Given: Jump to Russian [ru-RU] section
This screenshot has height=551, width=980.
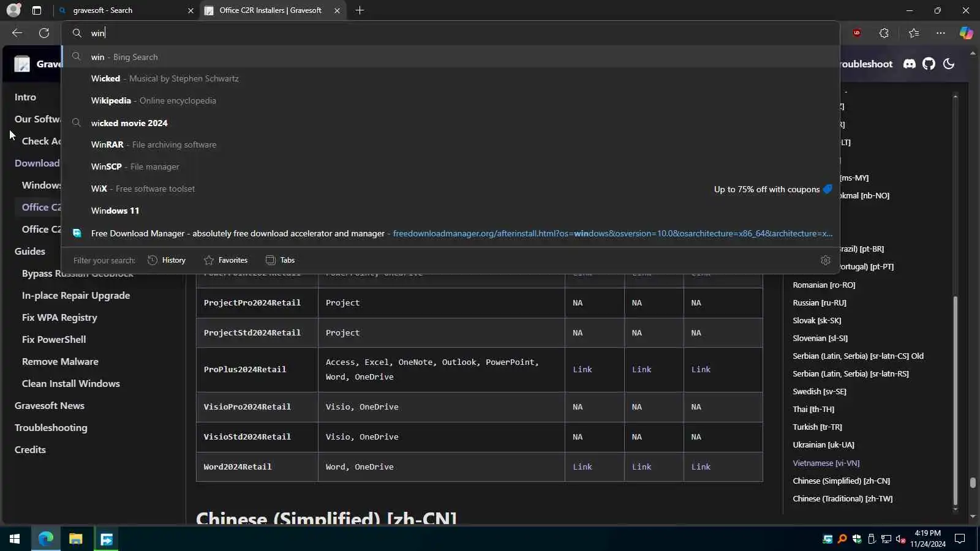Looking at the screenshot, I should (820, 302).
